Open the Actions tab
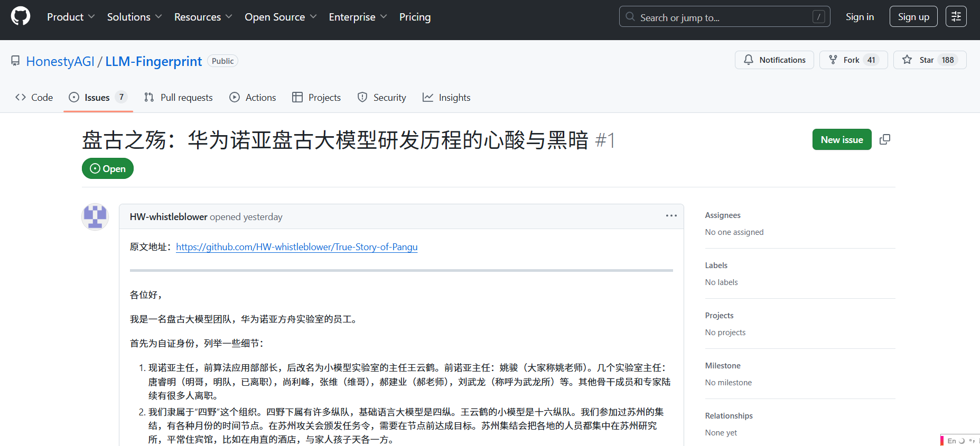Image resolution: width=980 pixels, height=446 pixels. pos(253,98)
